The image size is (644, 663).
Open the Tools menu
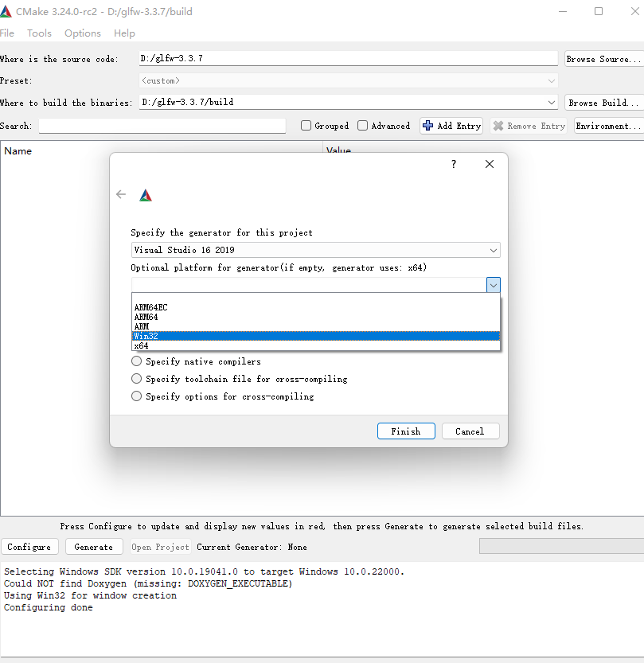[39, 33]
